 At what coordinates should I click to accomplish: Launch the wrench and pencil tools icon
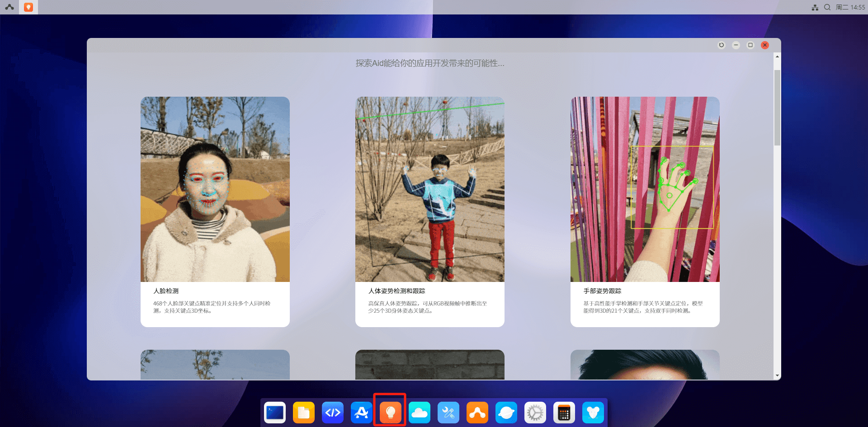click(x=448, y=413)
